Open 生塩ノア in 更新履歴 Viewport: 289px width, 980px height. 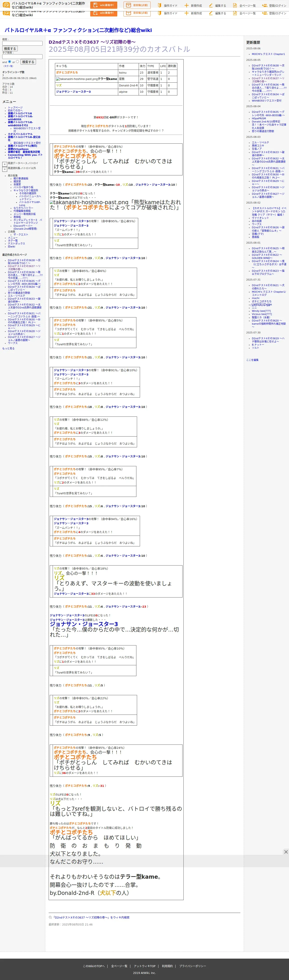257,149
